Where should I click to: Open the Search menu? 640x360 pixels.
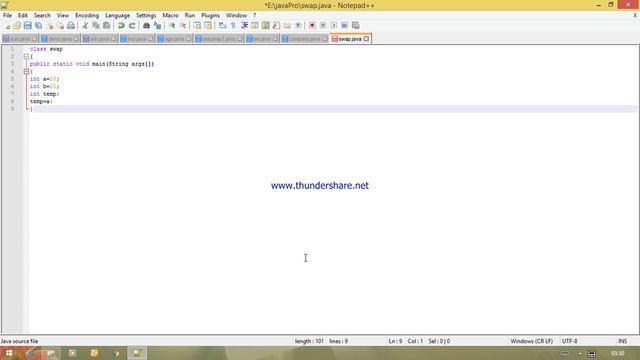pyautogui.click(x=42, y=16)
